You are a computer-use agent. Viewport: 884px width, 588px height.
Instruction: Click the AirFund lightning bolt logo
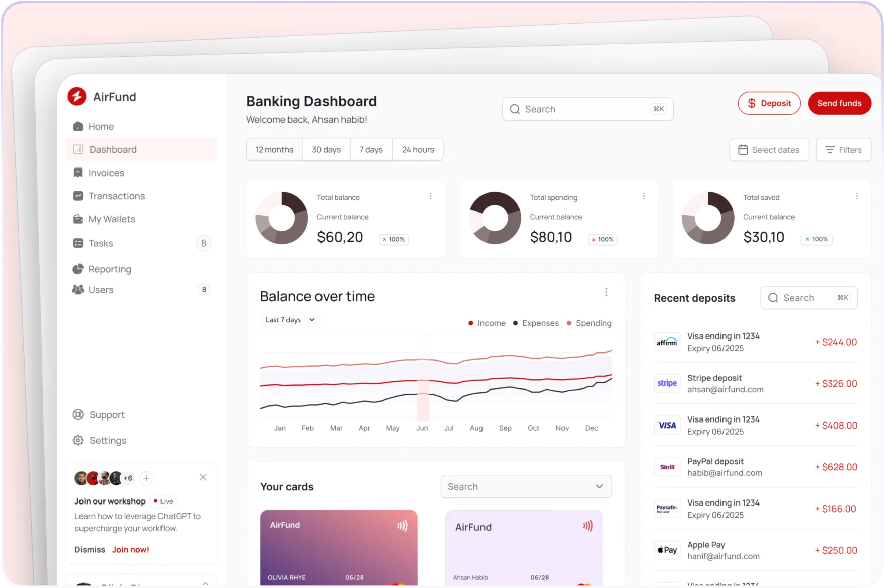coord(77,96)
